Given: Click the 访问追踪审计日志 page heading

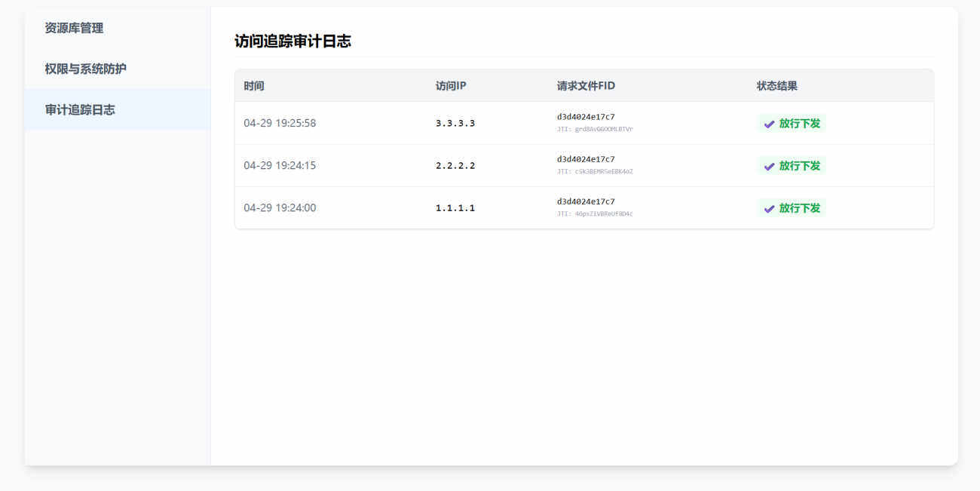Looking at the screenshot, I should (x=292, y=41).
